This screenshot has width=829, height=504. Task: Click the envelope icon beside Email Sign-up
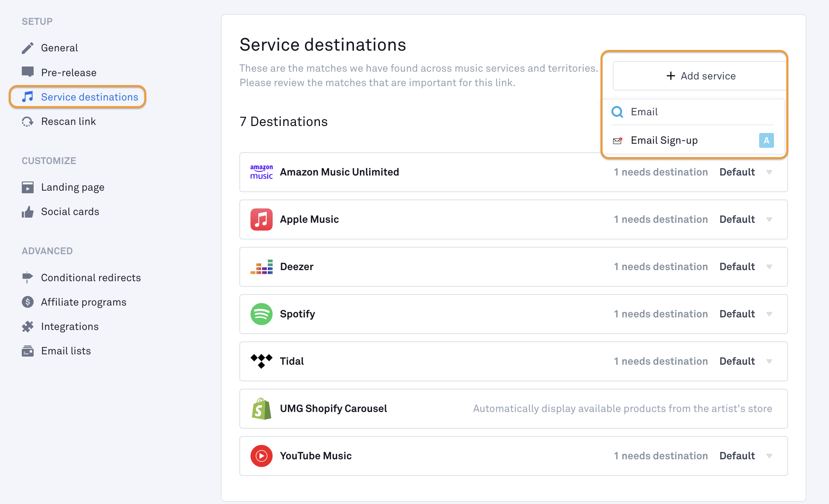617,140
